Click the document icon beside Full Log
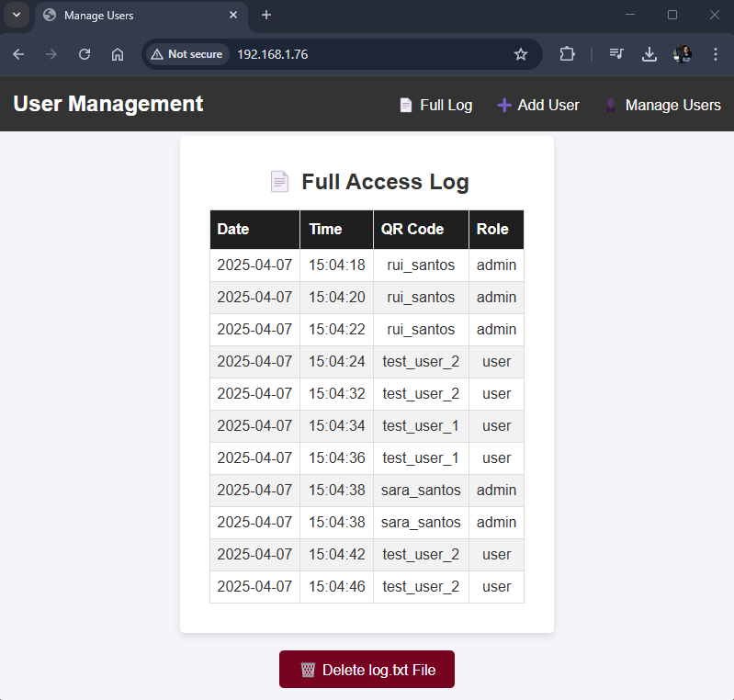 coord(406,105)
